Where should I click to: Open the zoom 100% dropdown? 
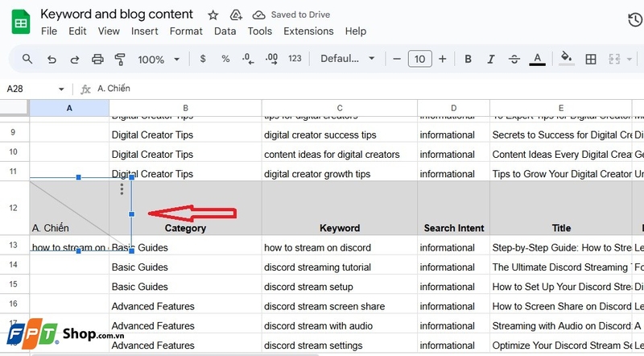click(x=159, y=59)
